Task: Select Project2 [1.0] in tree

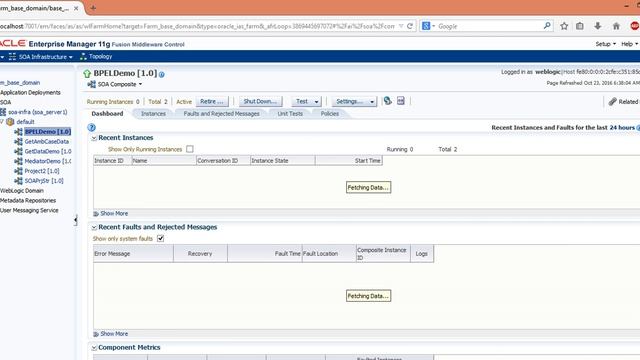Action: pyautogui.click(x=42, y=171)
